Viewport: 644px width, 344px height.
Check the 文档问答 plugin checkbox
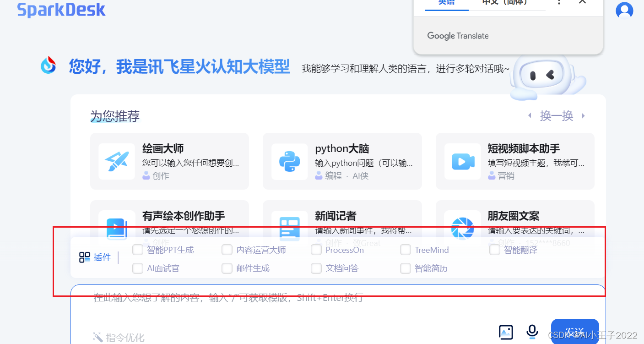click(316, 268)
